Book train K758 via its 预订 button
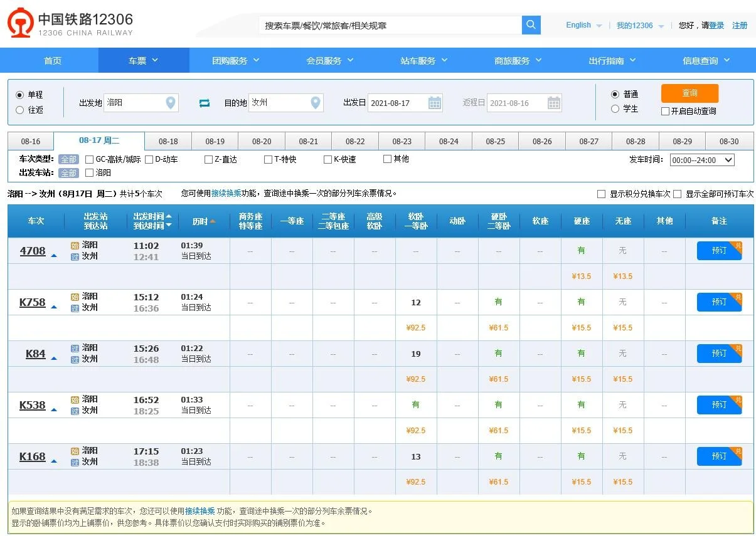 pos(718,302)
